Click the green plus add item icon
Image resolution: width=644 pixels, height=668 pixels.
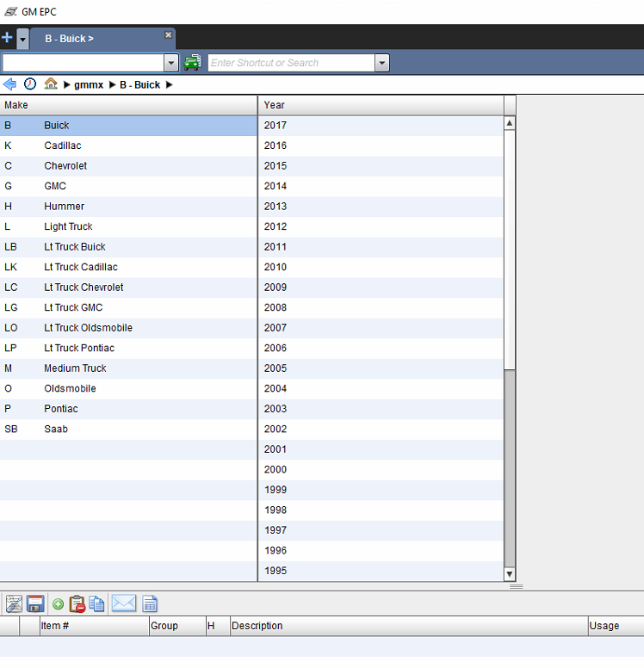58,604
